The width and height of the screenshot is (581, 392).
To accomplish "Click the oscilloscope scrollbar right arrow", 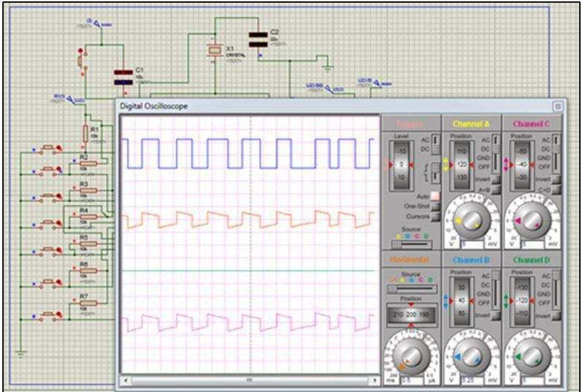I will [x=376, y=380].
